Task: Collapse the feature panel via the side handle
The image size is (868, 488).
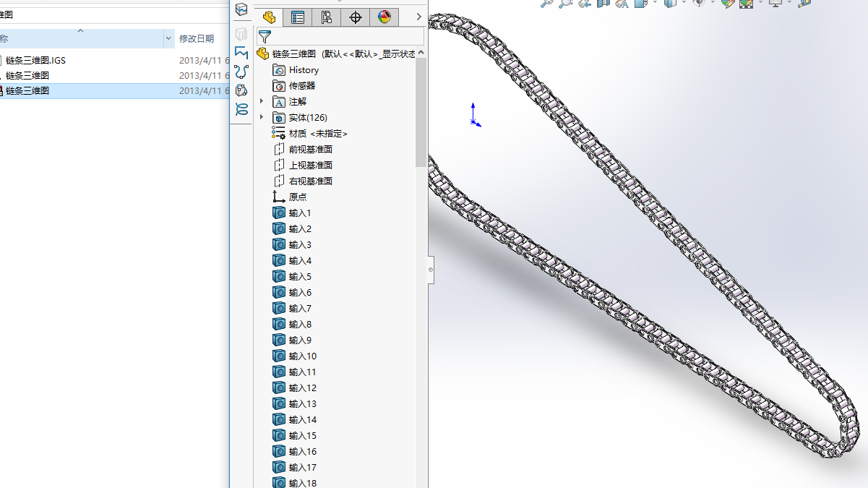Action: pos(431,270)
